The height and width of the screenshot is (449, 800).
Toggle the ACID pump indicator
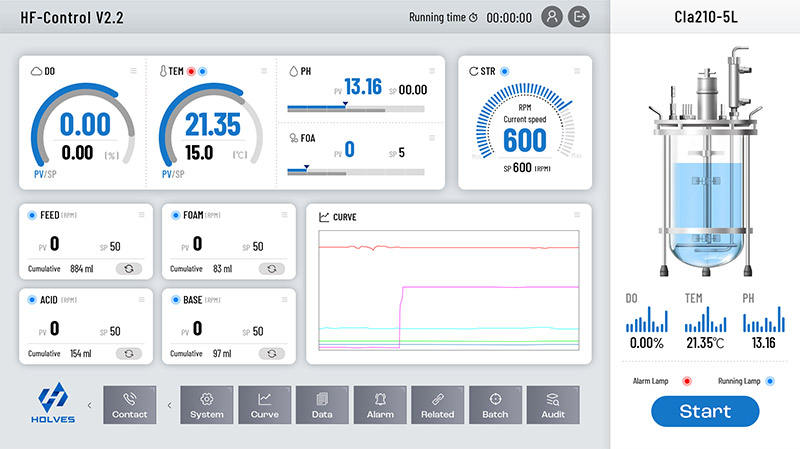[32, 299]
